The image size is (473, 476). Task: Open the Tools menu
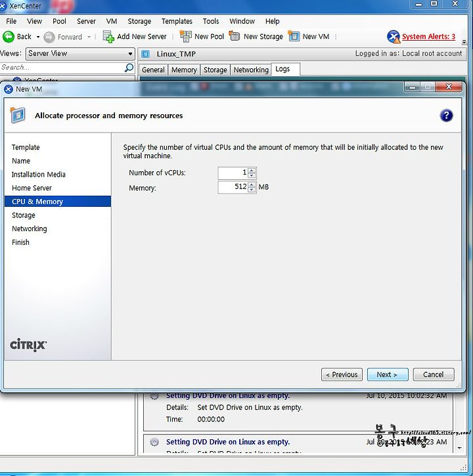pyautogui.click(x=211, y=21)
